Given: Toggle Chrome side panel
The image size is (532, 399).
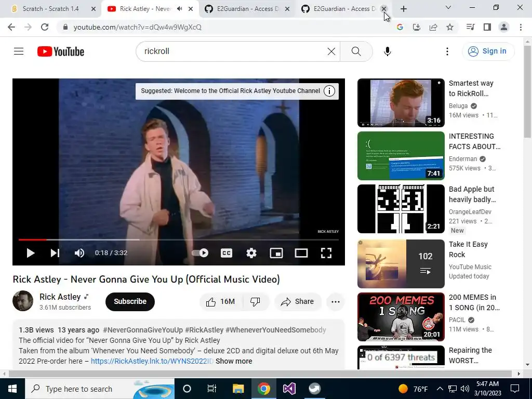Looking at the screenshot, I should 487,27.
